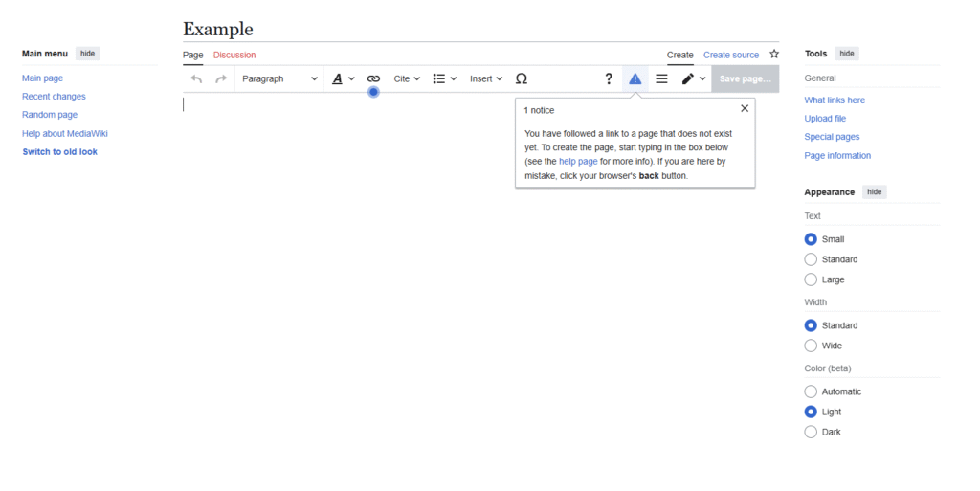Open the Recent changes link
This screenshot has height=491, width=980.
(x=54, y=97)
